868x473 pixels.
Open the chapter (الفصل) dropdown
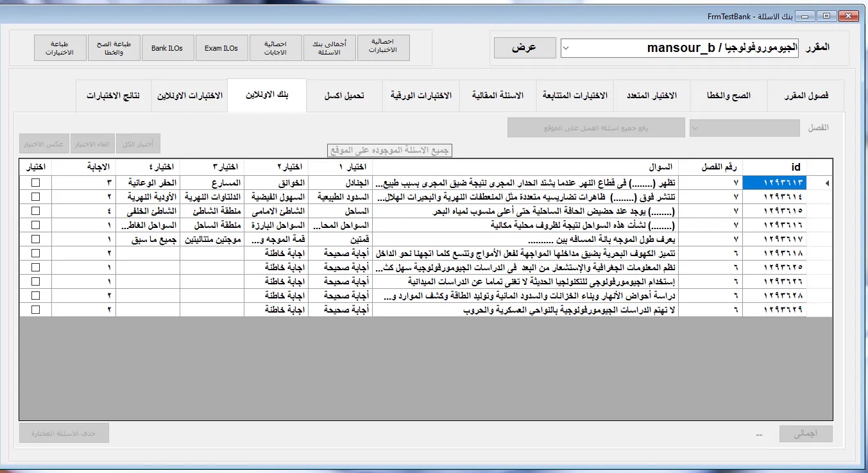pyautogui.click(x=745, y=128)
